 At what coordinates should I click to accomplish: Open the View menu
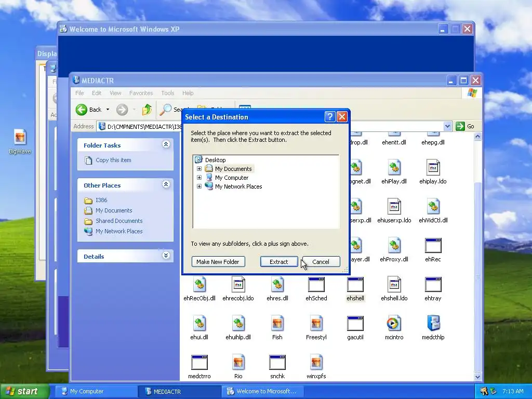pos(115,93)
